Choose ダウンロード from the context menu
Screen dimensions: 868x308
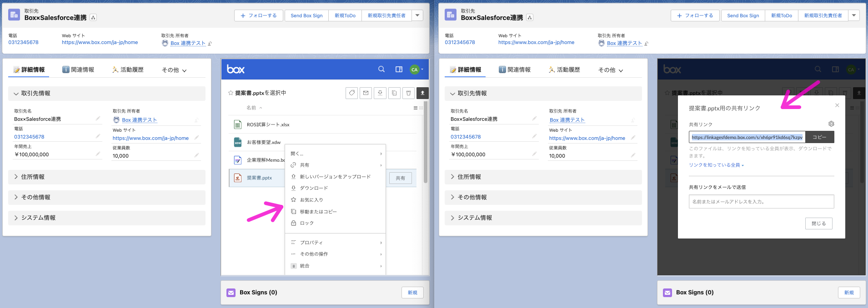click(336, 188)
